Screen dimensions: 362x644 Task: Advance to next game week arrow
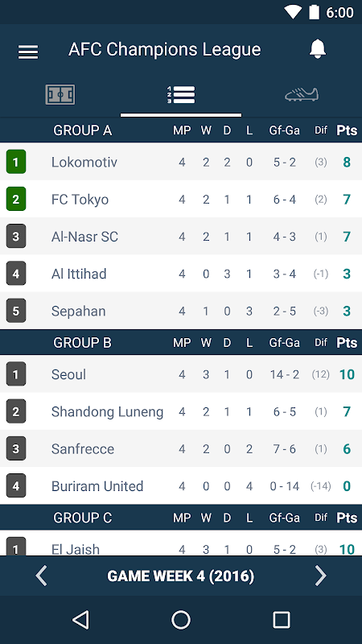pyautogui.click(x=320, y=576)
